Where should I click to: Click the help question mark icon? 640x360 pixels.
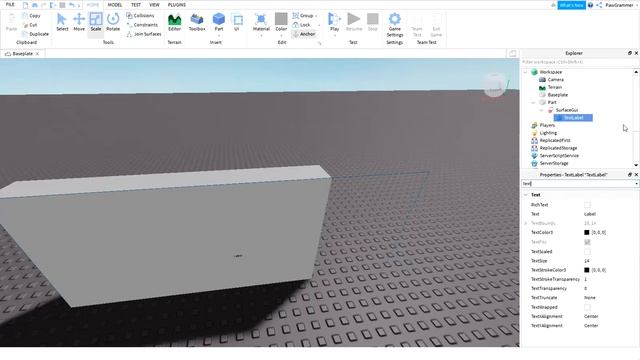point(590,5)
